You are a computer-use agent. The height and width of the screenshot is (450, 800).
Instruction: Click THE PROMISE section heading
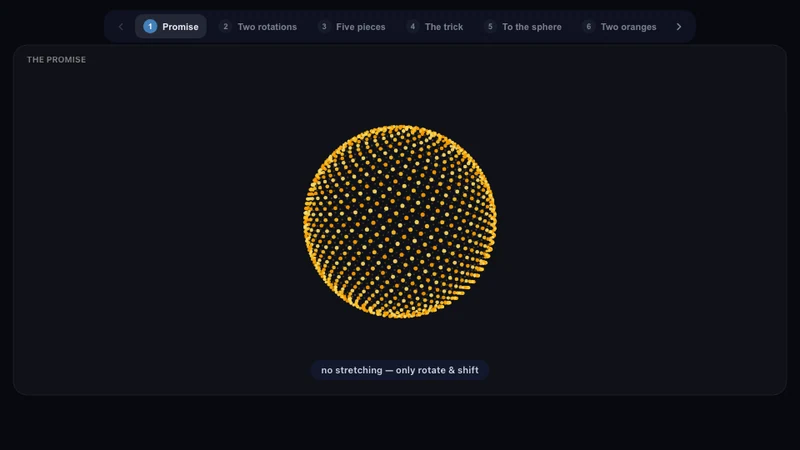tap(56, 60)
